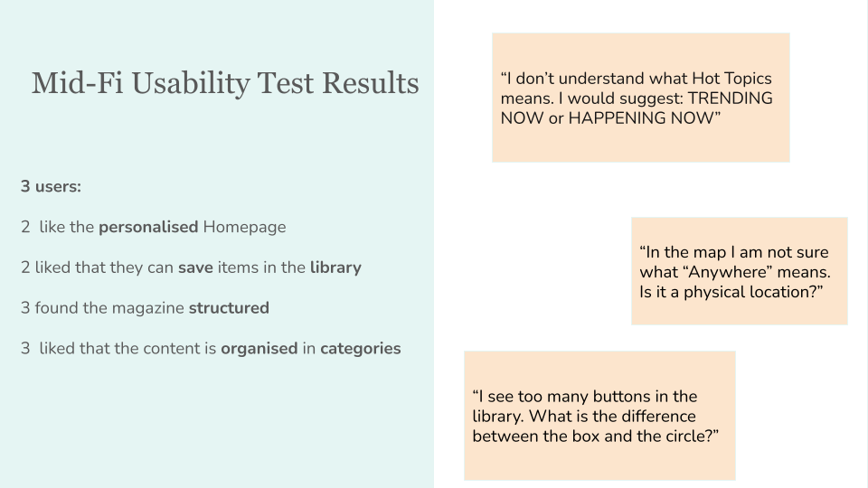Click the phrase 'Is it a physical location?'
This screenshot has height=488, width=868.
coord(731,292)
